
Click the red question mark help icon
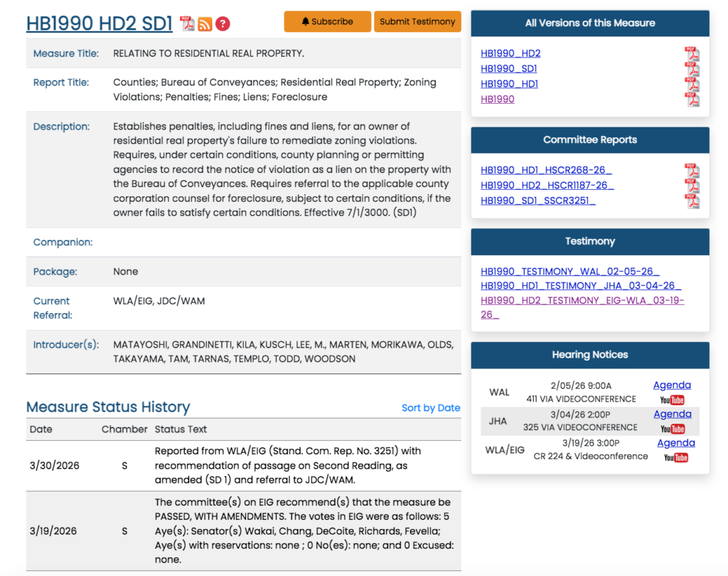click(223, 24)
